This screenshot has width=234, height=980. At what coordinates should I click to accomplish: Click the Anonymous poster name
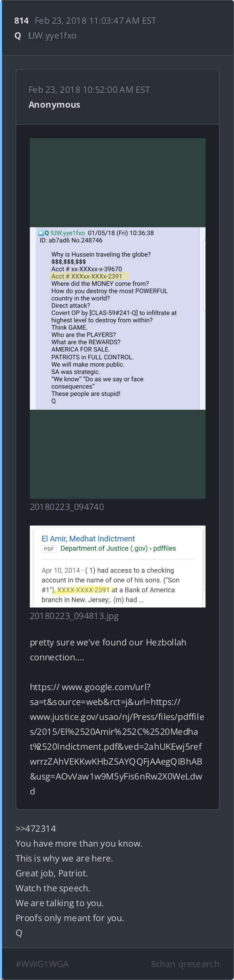(x=54, y=105)
